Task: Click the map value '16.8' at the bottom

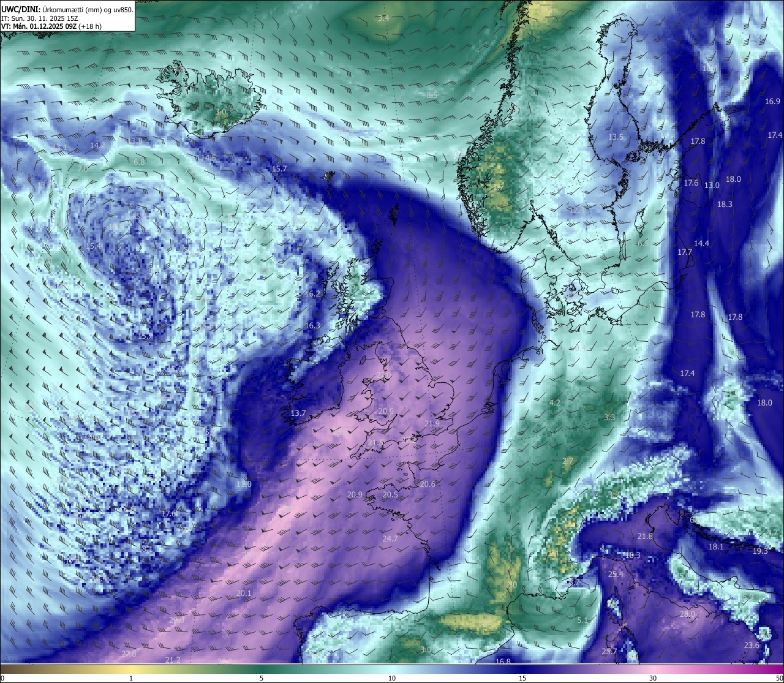Action: [x=503, y=662]
